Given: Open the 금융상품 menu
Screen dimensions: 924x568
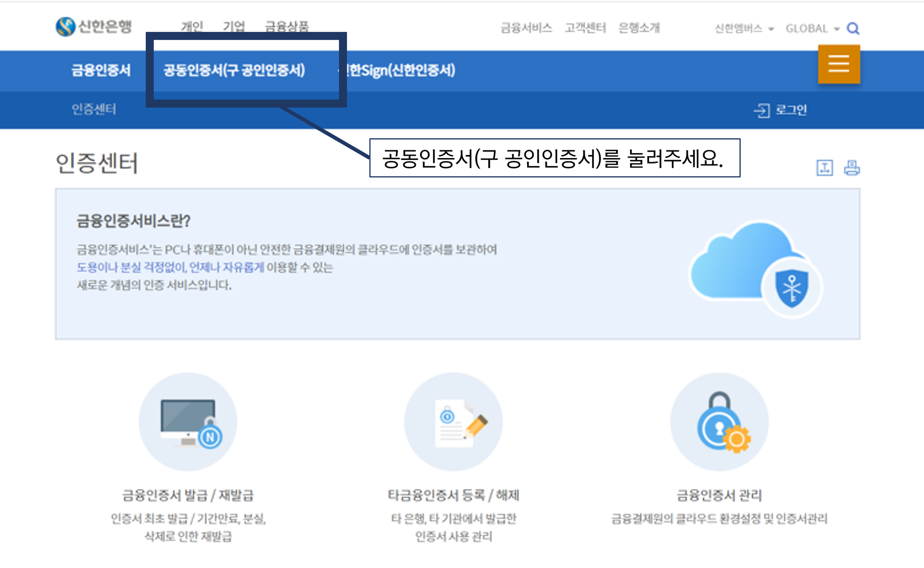Looking at the screenshot, I should (286, 26).
